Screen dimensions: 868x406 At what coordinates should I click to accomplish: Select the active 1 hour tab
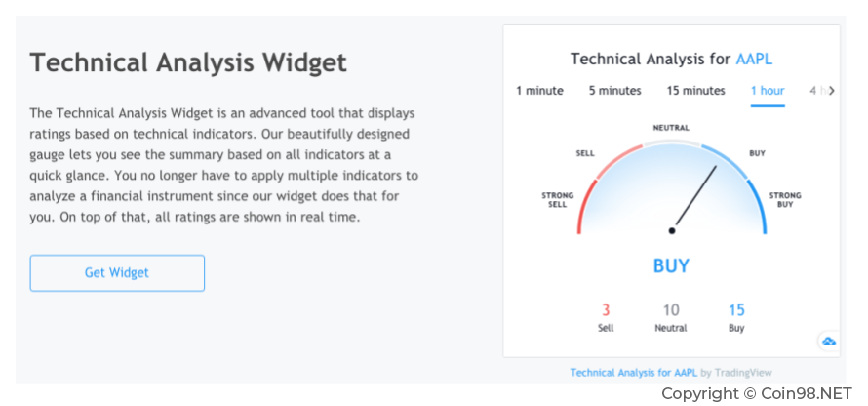[767, 91]
